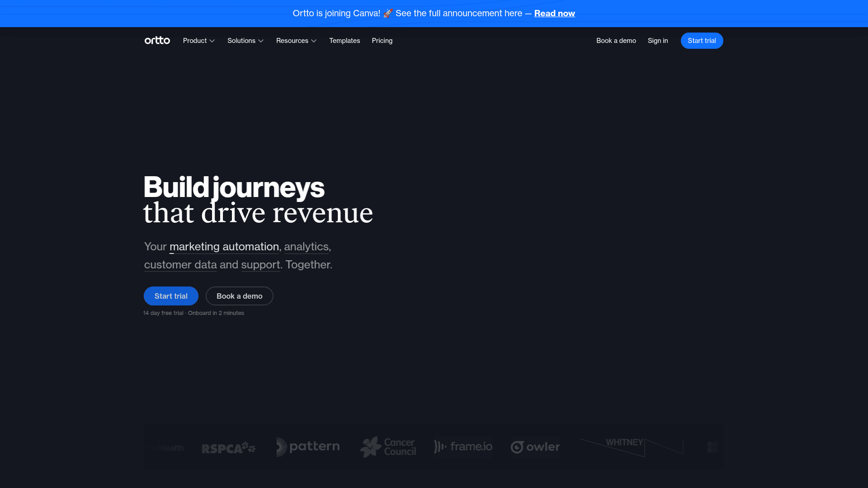The height and width of the screenshot is (488, 868).
Task: Click Read now in the announcement banner
Action: [x=555, y=14]
